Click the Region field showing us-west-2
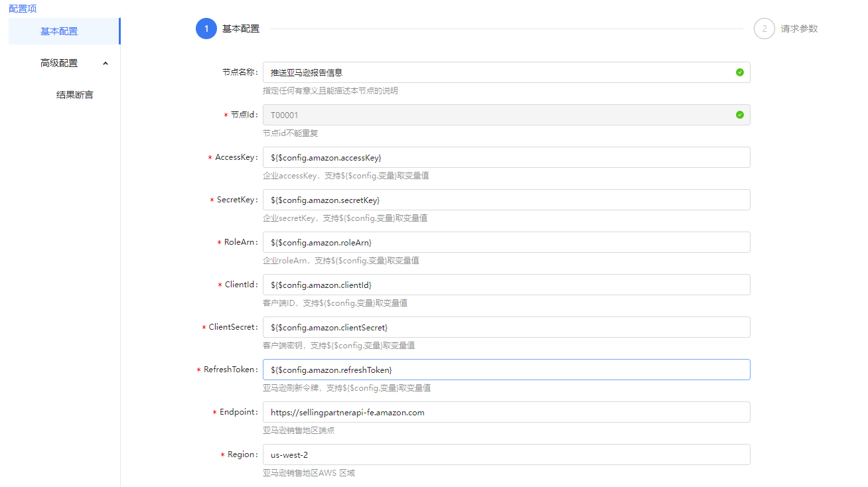This screenshot has width=868, height=487. coord(506,454)
